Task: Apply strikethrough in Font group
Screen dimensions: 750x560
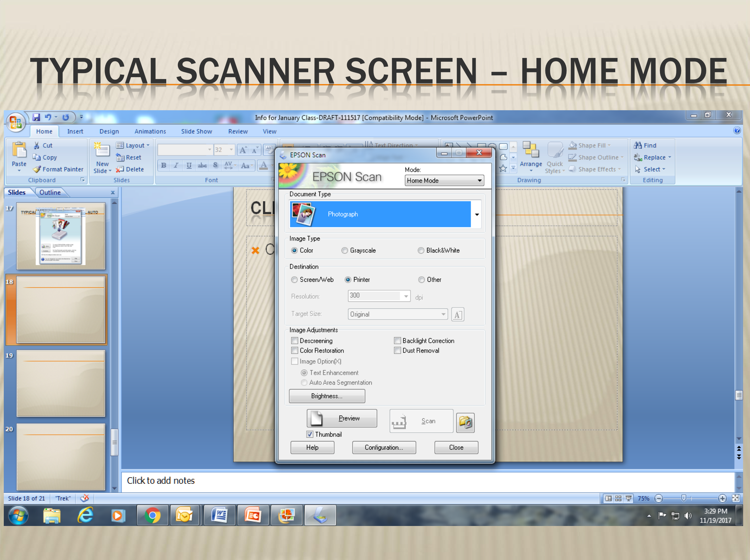Action: (x=202, y=165)
